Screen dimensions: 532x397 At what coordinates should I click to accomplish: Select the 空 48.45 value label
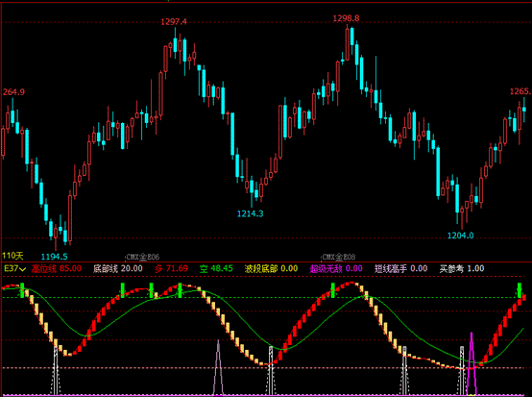click(x=216, y=268)
